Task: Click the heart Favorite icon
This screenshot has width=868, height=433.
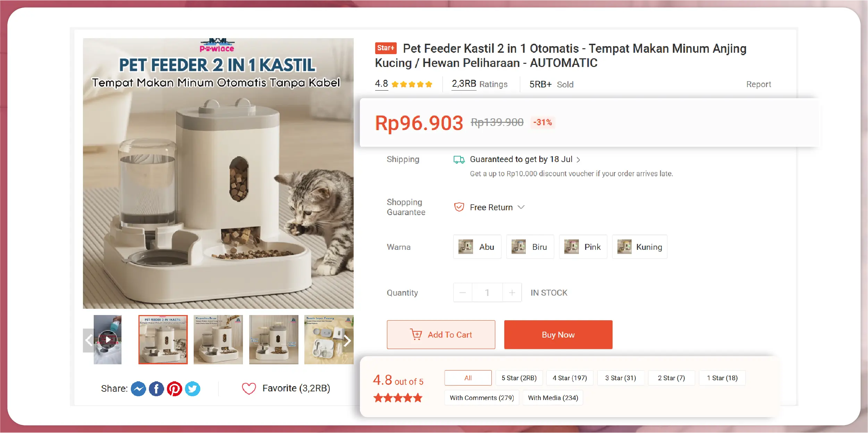Action: pos(249,389)
